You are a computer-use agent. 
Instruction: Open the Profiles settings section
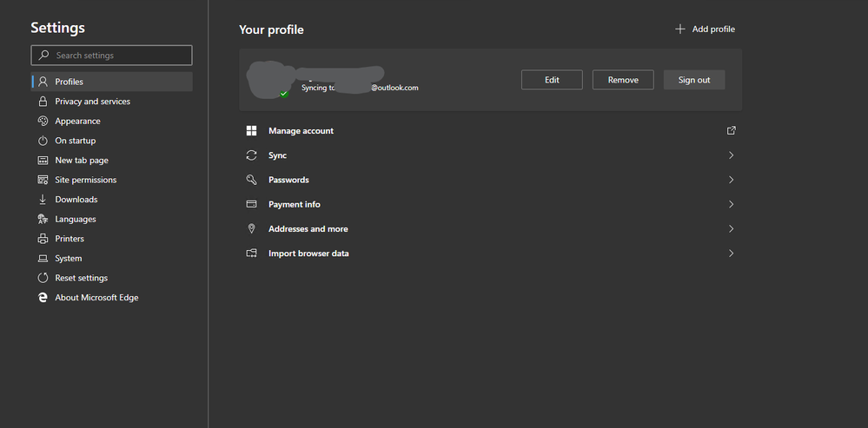click(x=112, y=82)
